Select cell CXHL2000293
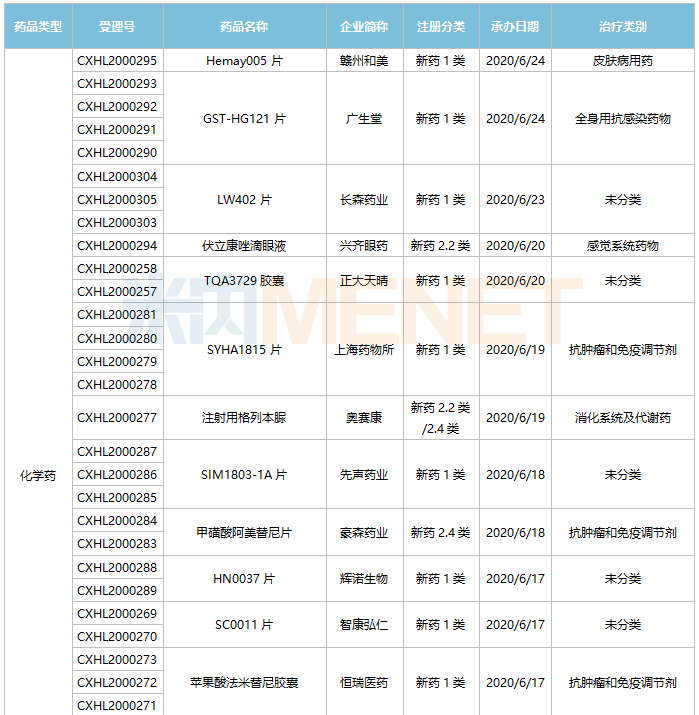 [118, 83]
